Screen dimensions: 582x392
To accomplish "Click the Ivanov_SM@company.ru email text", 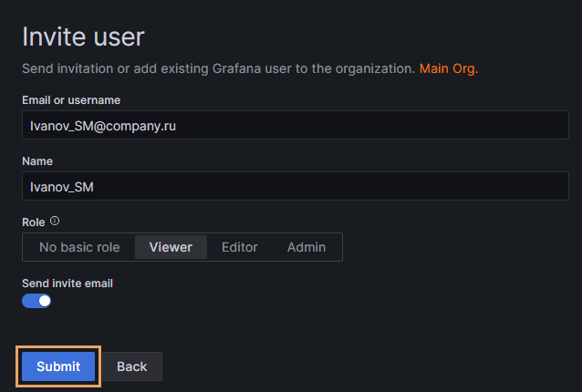I will (102, 126).
